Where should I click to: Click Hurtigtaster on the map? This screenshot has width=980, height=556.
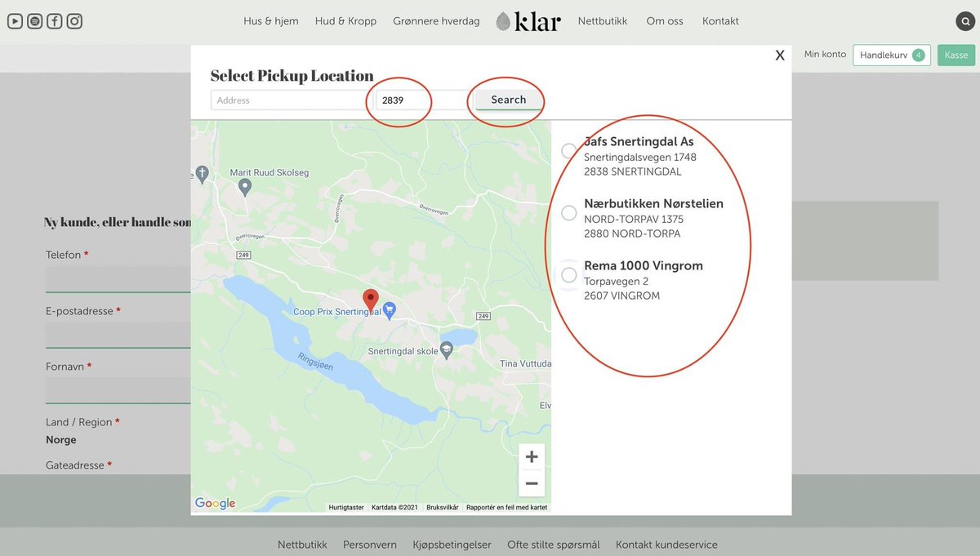pyautogui.click(x=346, y=507)
